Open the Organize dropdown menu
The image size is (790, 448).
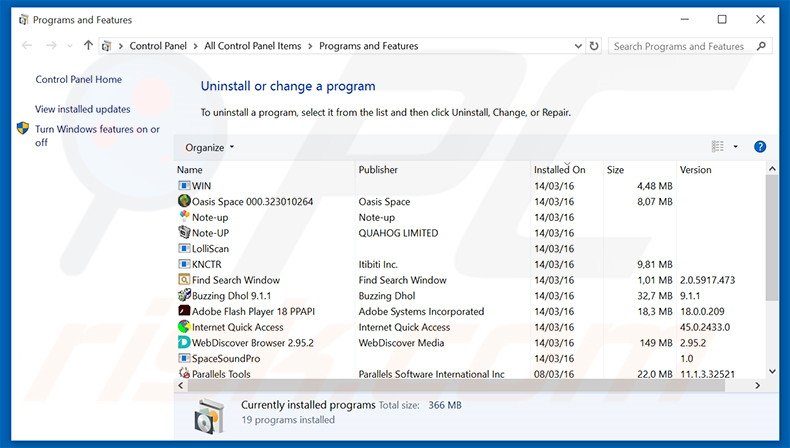(210, 147)
